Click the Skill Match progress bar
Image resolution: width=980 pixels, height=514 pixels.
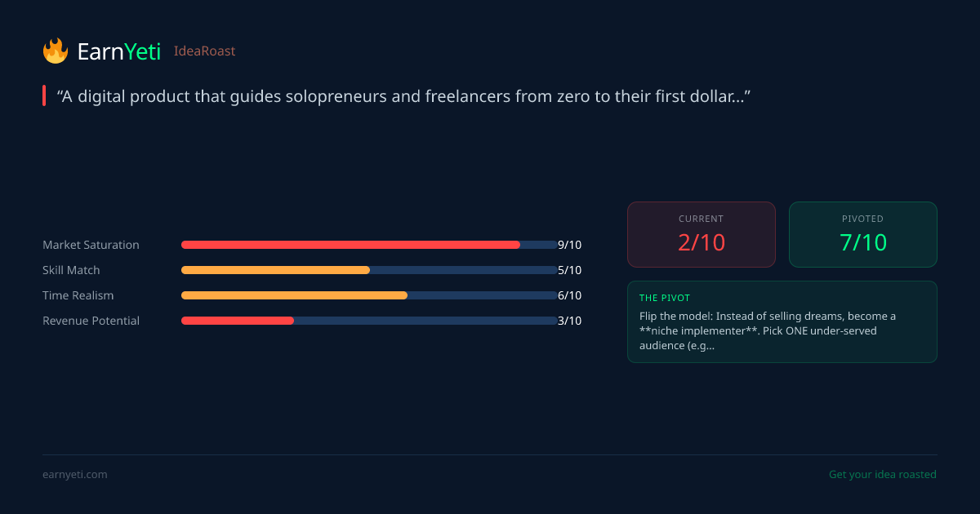(369, 270)
